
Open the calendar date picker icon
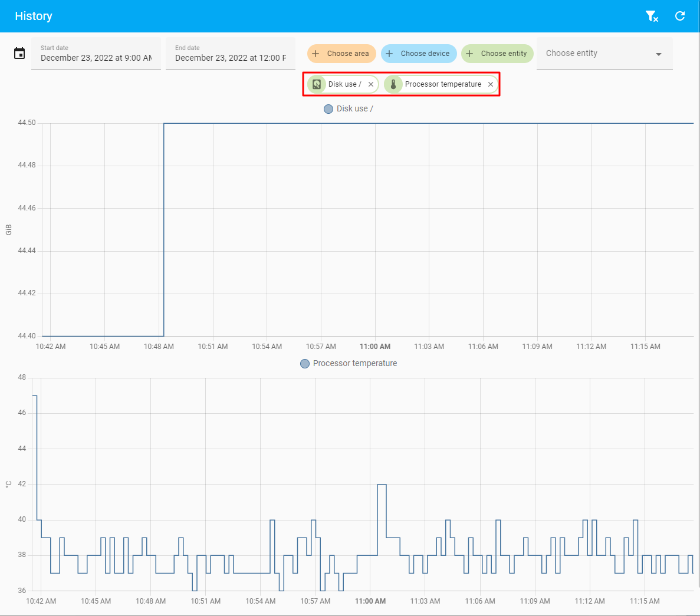tap(19, 54)
